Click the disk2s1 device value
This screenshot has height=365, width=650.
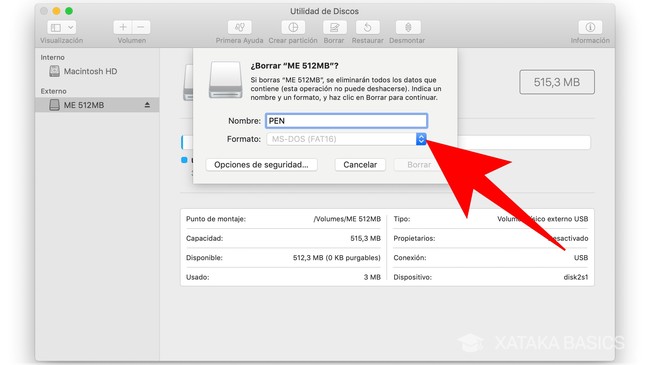(x=576, y=277)
